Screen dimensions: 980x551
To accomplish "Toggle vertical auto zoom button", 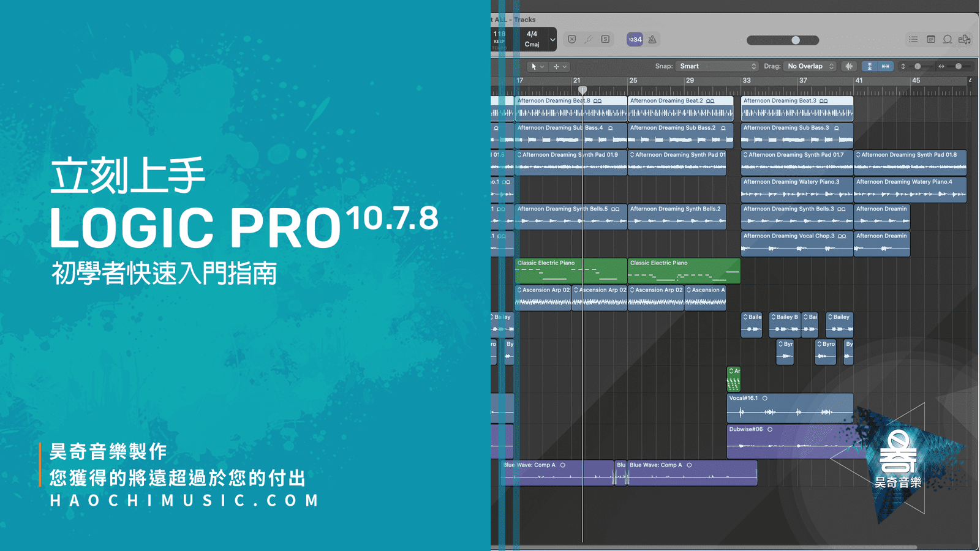I will 869,66.
